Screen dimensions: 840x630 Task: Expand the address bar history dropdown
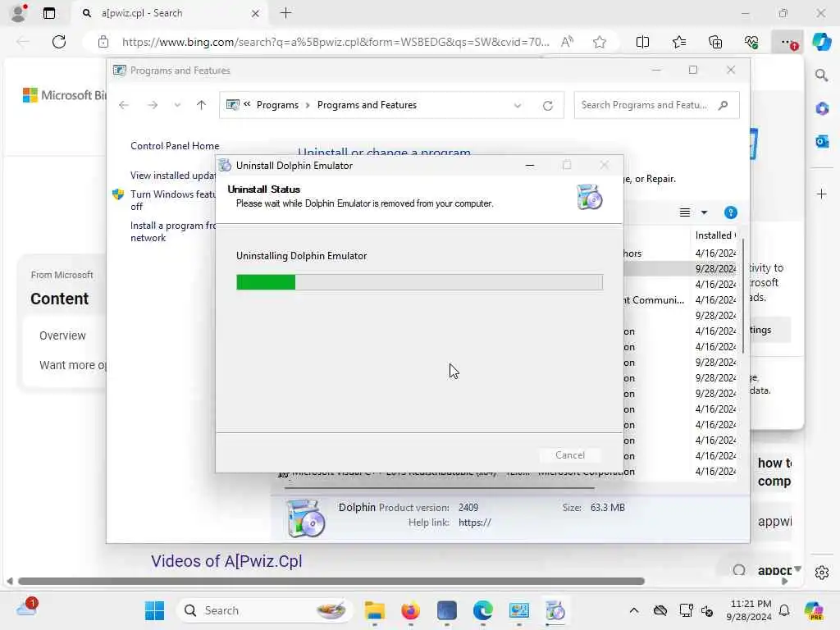pos(518,106)
